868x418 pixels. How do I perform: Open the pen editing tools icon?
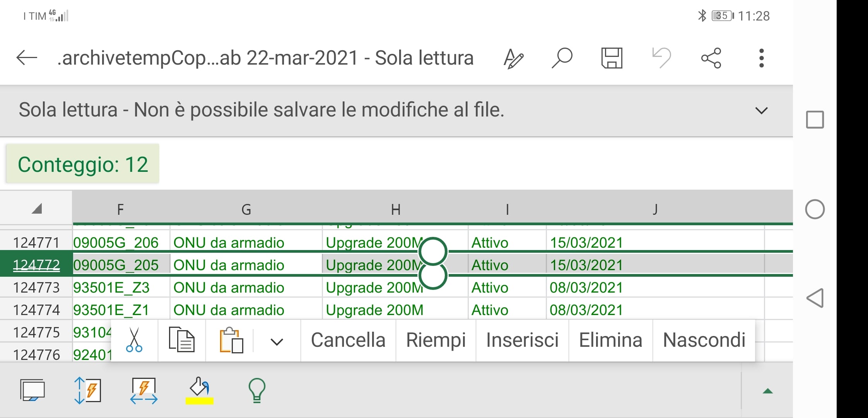[513, 58]
